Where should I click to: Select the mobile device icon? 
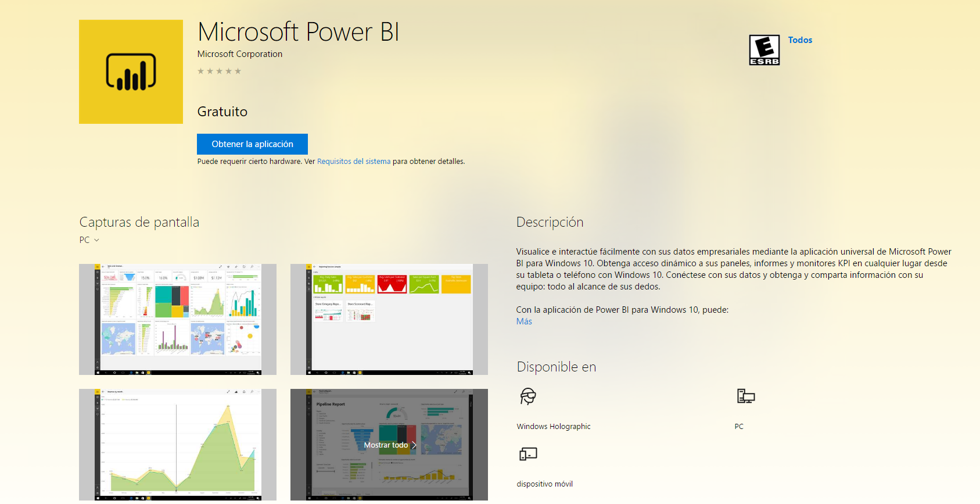(528, 454)
